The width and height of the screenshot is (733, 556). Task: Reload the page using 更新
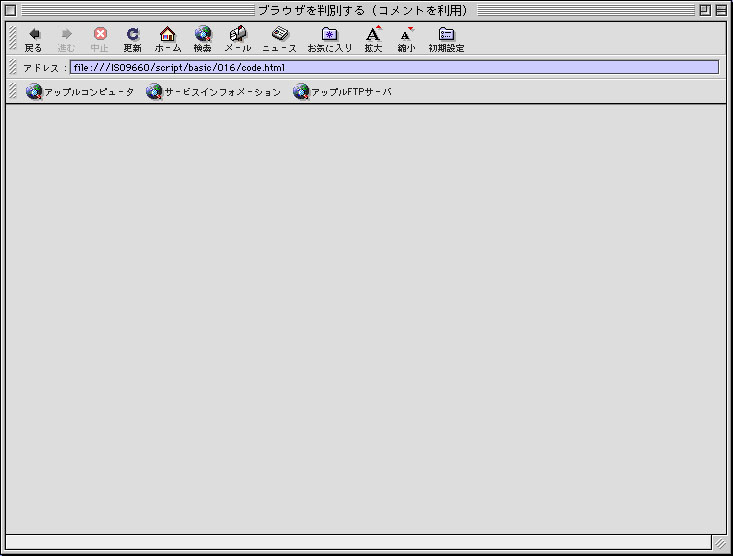click(132, 39)
